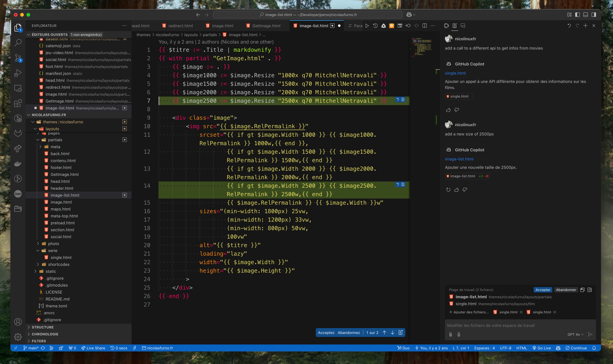Image resolution: width=613 pixels, height=364 pixels.
Task: Click the microphone voice input icon
Action: 459,334
